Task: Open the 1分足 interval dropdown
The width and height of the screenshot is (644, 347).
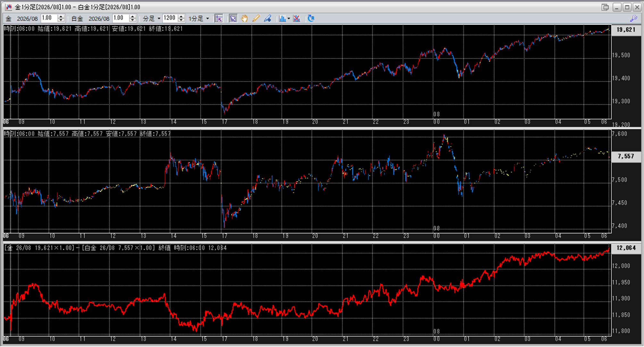Action: 208,19
